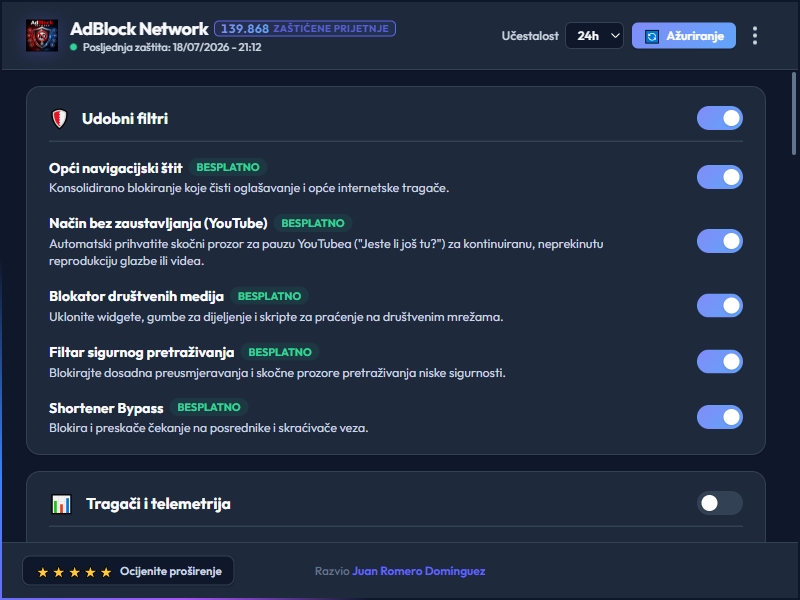This screenshot has height=600, width=800.
Task: Click the Tragači i telemetrija section heading
Action: pyautogui.click(x=158, y=504)
